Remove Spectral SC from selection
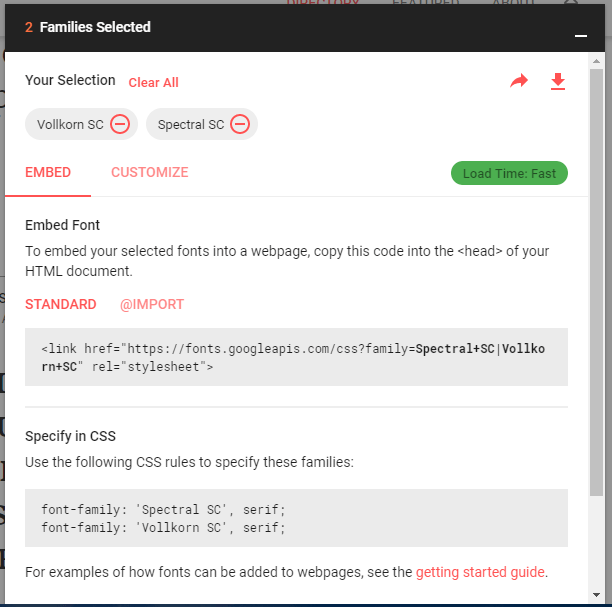612x607 pixels. click(x=240, y=124)
